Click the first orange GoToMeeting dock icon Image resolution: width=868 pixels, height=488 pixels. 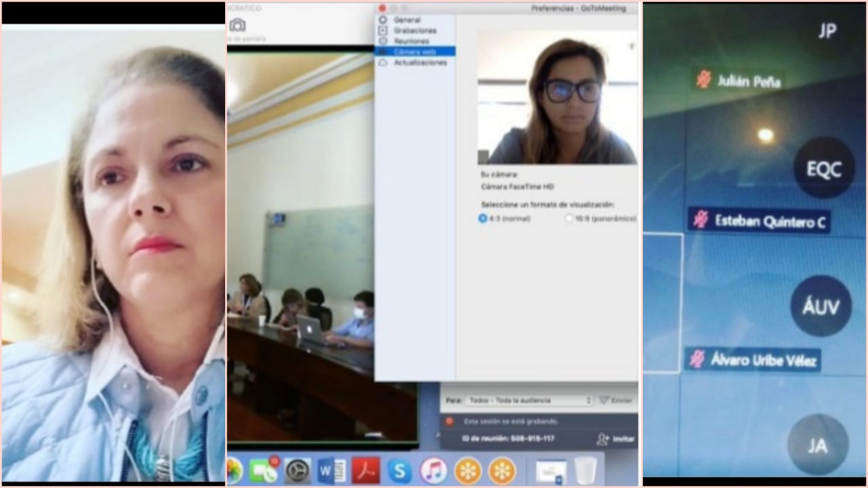pyautogui.click(x=468, y=470)
